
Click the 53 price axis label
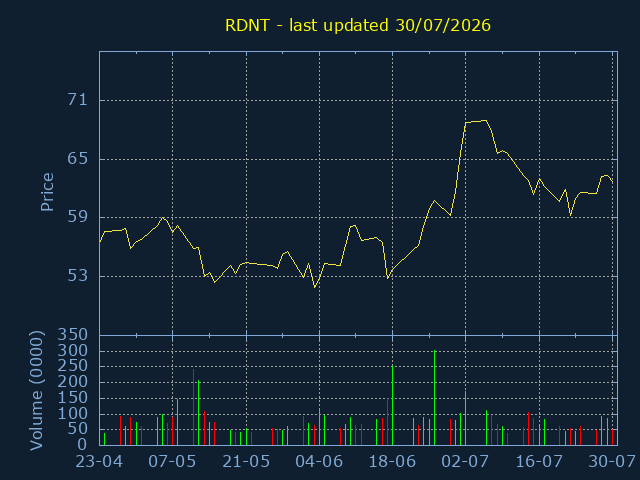click(78, 276)
